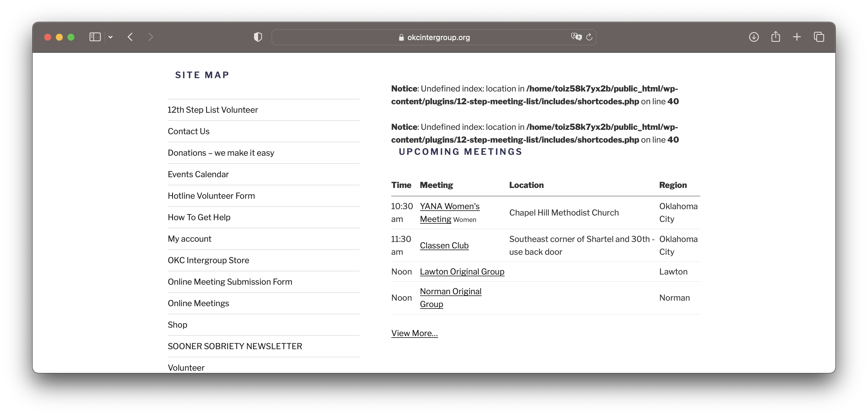Open the Classen Club meeting page
This screenshot has height=416, width=868.
pyautogui.click(x=444, y=245)
